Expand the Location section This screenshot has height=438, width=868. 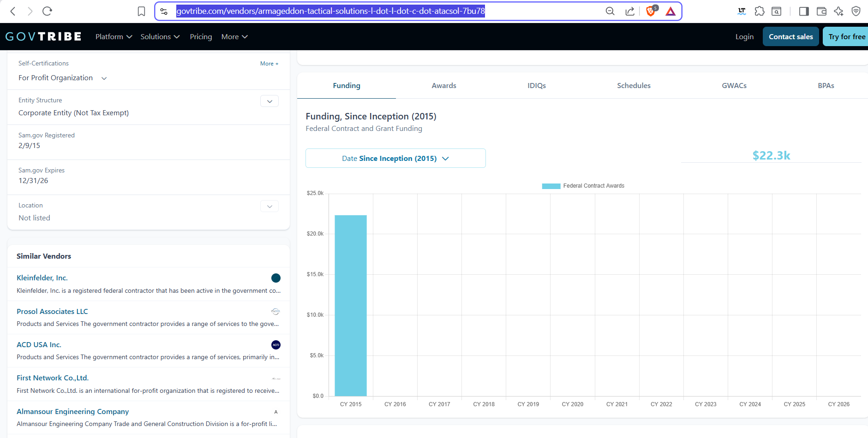click(x=269, y=206)
